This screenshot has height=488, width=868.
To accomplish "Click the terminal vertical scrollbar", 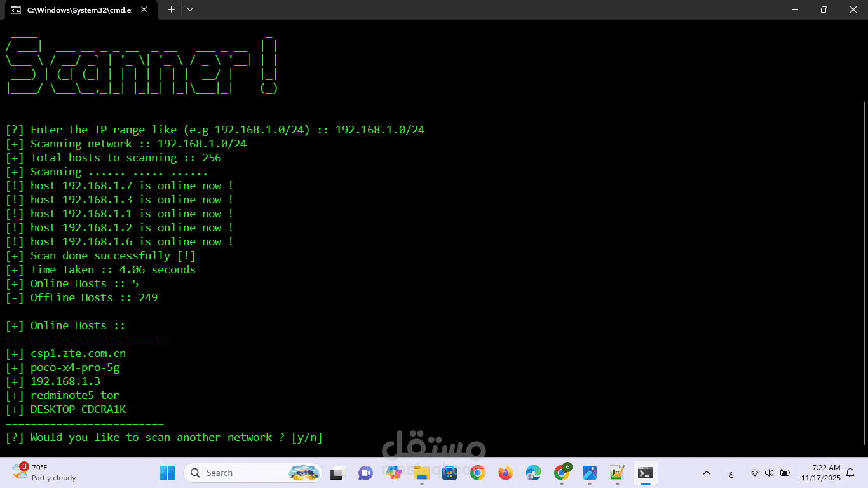I will [x=864, y=273].
